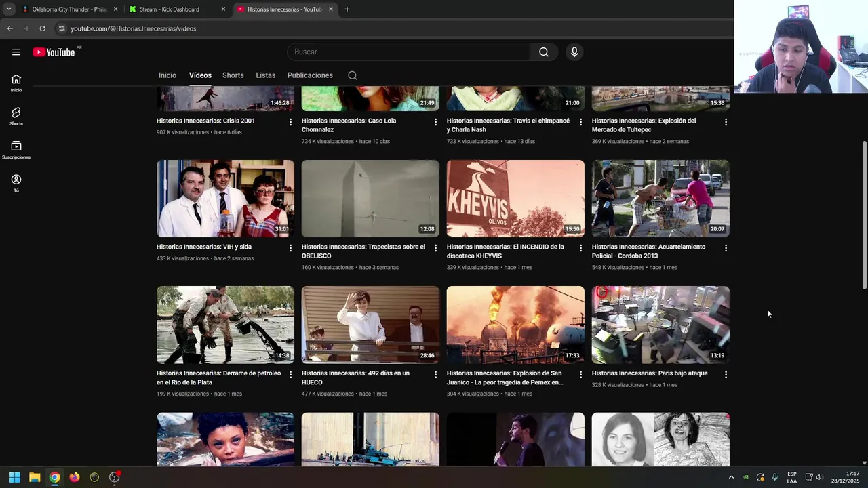Image resolution: width=868 pixels, height=488 pixels.
Task: Play 492 días en un HUECO thumbnail
Action: [x=370, y=325]
